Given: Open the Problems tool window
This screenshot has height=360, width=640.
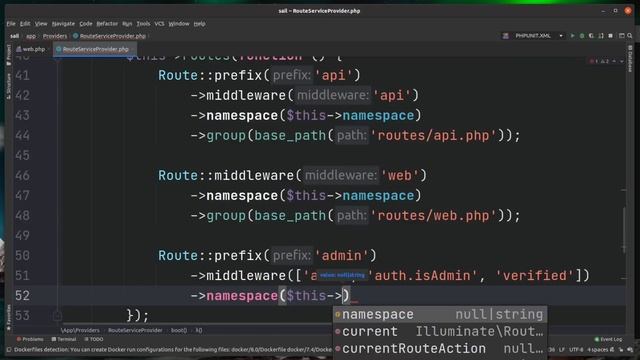Looking at the screenshot, I should 30,339.
